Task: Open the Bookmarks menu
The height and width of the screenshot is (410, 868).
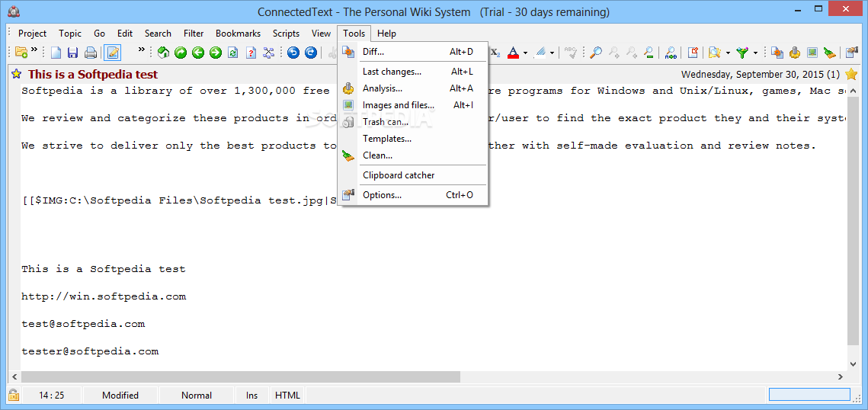Action: [x=238, y=34]
